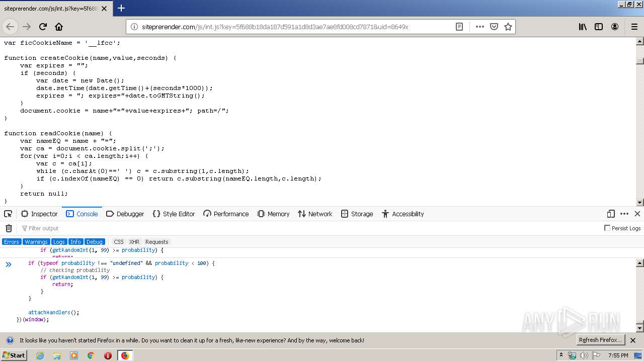Open devtools customize options menu

coord(624,214)
